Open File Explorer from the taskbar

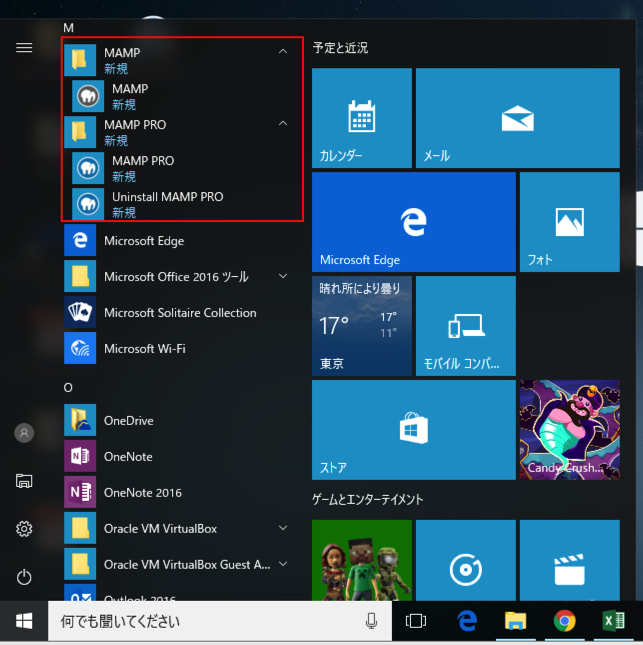coord(515,621)
